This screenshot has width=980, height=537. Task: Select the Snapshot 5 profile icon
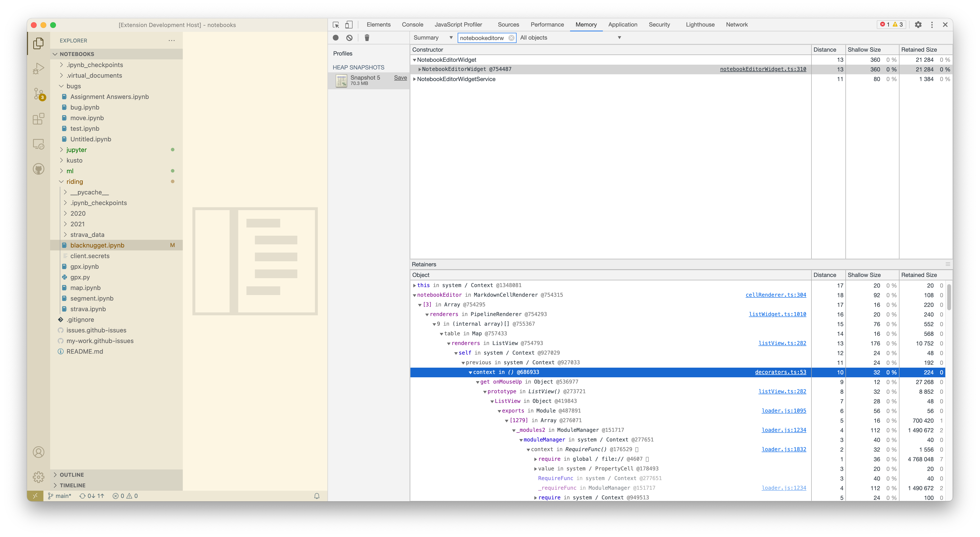[341, 80]
